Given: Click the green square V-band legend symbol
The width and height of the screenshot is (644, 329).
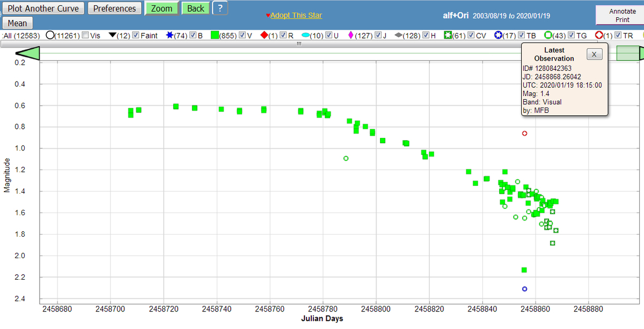Looking at the screenshot, I should 214,35.
